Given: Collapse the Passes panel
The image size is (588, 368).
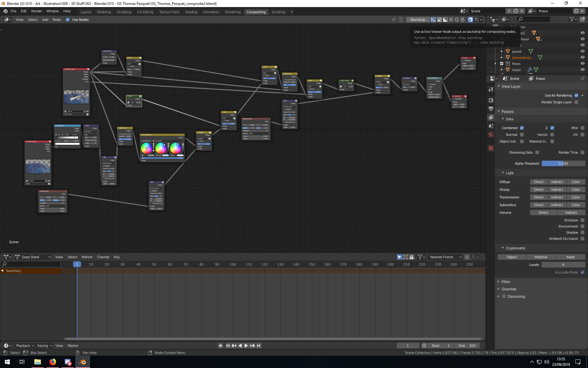Looking at the screenshot, I should pyautogui.click(x=507, y=112).
